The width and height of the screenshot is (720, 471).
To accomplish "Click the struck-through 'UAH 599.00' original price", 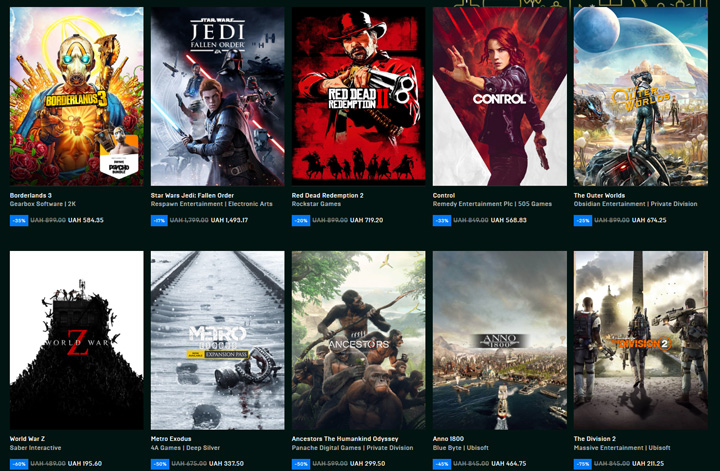I will point(330,464).
